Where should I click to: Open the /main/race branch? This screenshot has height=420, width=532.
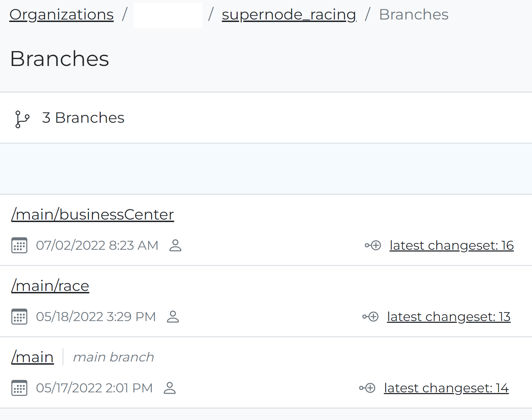point(50,286)
